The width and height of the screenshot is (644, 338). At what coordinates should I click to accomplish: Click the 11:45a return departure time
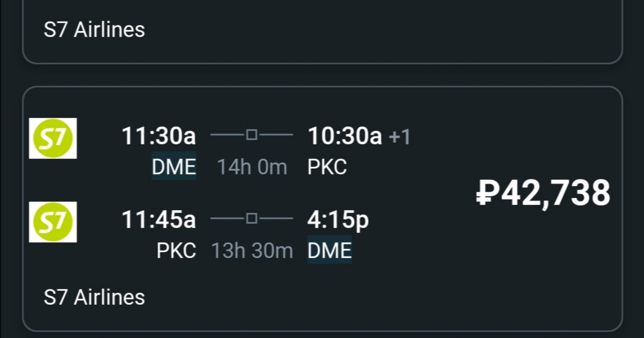[x=159, y=219]
